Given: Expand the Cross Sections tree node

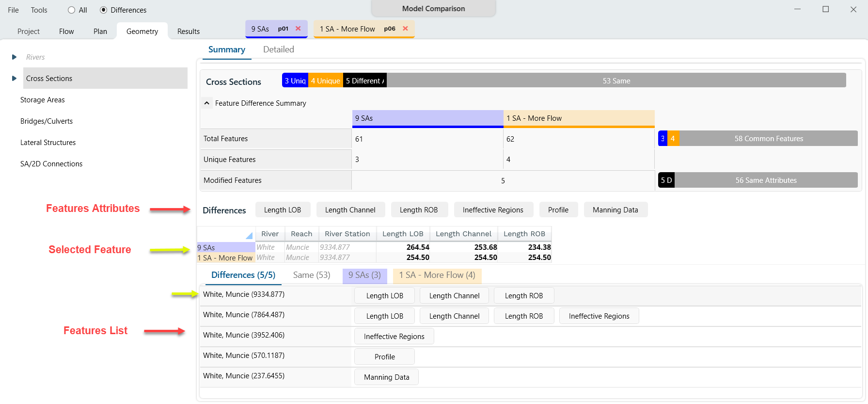Looking at the screenshot, I should [x=14, y=79].
